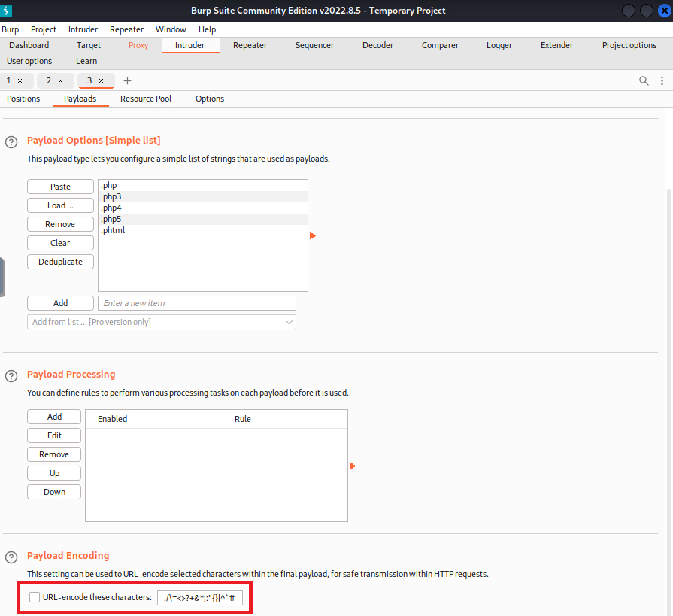Open the Repeater menu in menu bar

[x=126, y=29]
